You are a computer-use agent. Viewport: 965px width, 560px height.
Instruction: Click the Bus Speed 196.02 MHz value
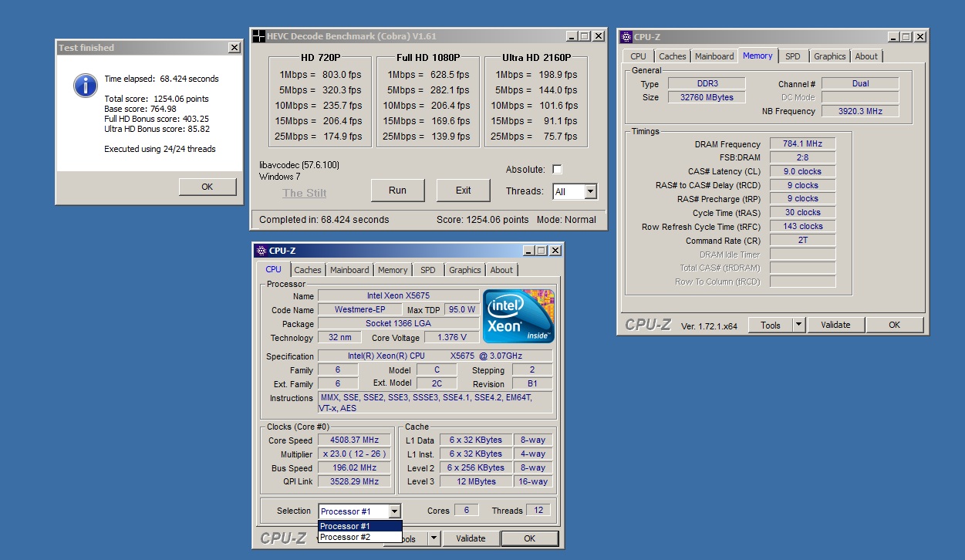coord(355,468)
